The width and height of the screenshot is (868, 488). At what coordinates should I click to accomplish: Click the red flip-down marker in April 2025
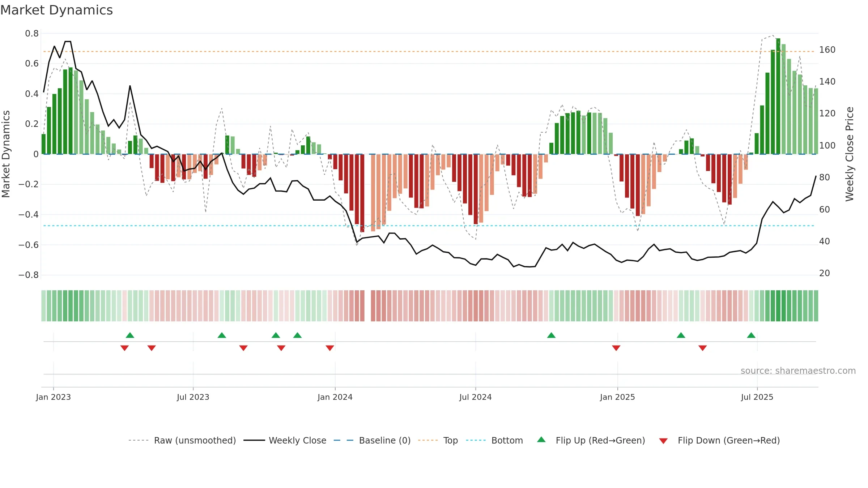click(703, 348)
